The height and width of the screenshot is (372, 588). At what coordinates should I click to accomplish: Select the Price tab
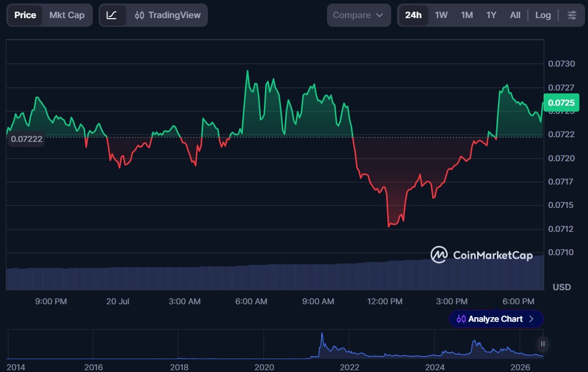25,15
